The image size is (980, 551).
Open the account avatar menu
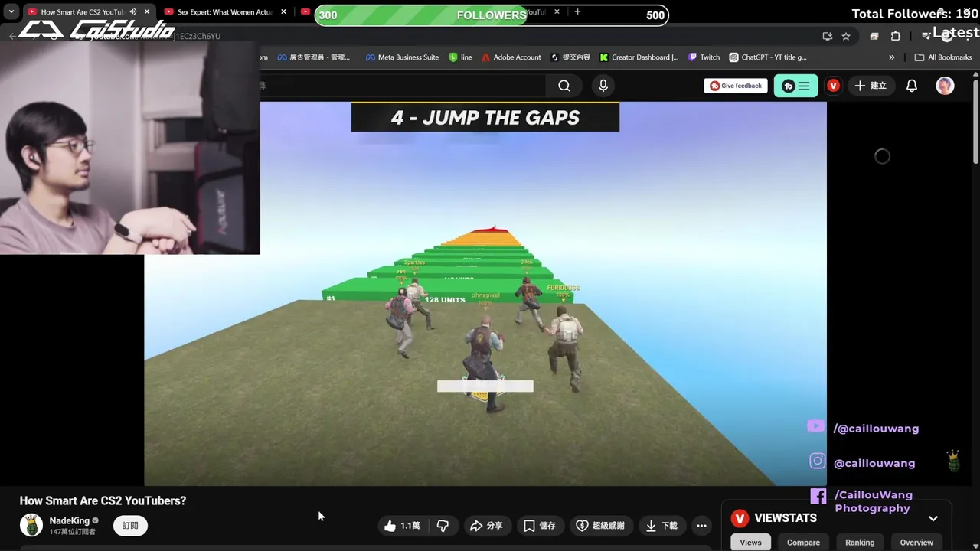point(945,86)
